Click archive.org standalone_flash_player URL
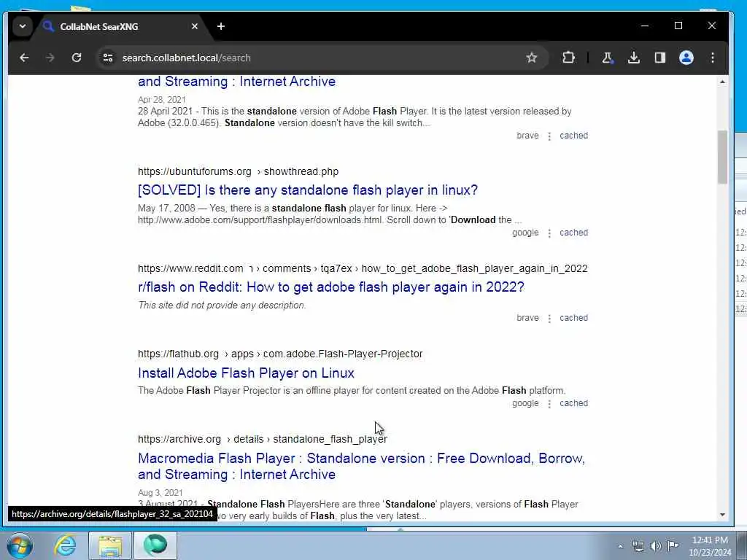 point(263,439)
